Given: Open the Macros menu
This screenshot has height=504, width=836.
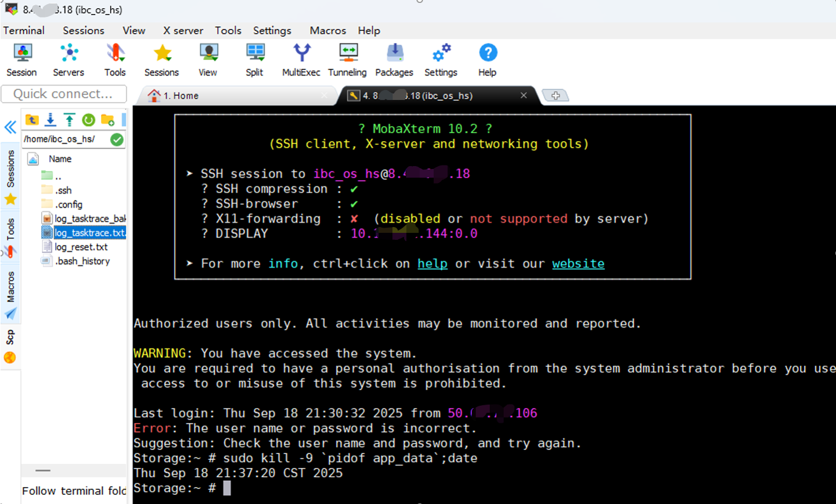Looking at the screenshot, I should click(328, 31).
